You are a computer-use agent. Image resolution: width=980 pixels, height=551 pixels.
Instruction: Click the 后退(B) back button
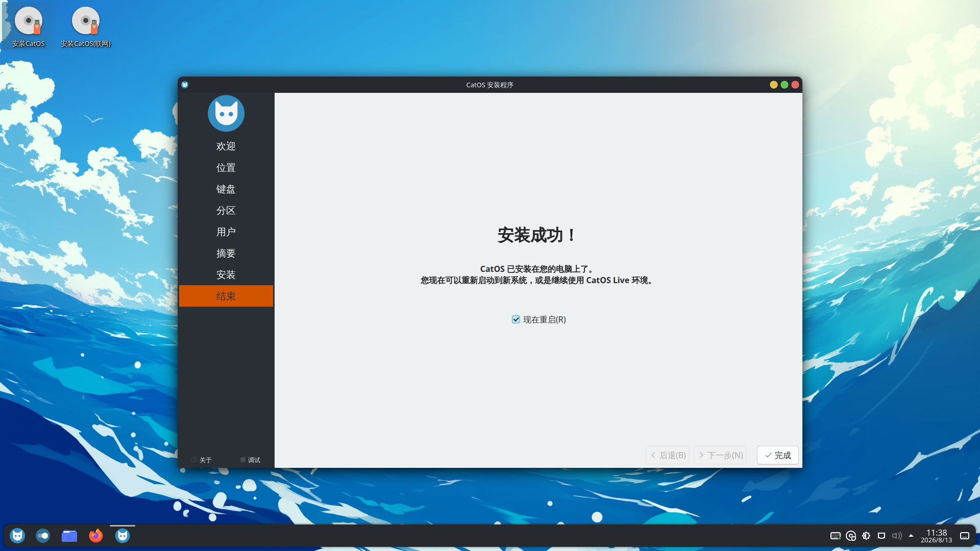tap(668, 455)
